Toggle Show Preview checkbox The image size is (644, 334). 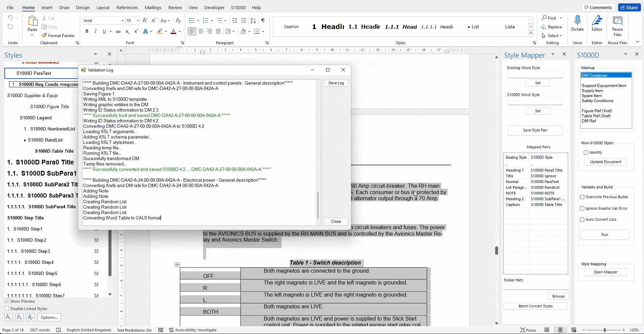[x=7, y=301]
